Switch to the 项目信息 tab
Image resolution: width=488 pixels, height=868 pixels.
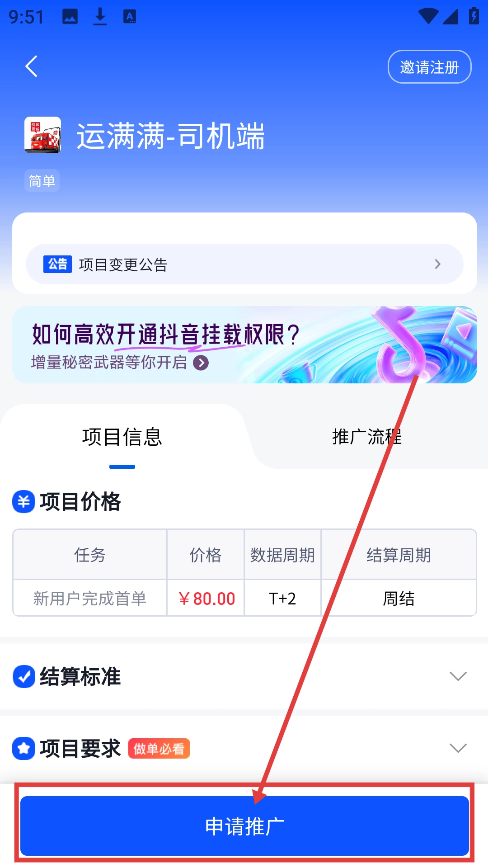[x=122, y=437]
